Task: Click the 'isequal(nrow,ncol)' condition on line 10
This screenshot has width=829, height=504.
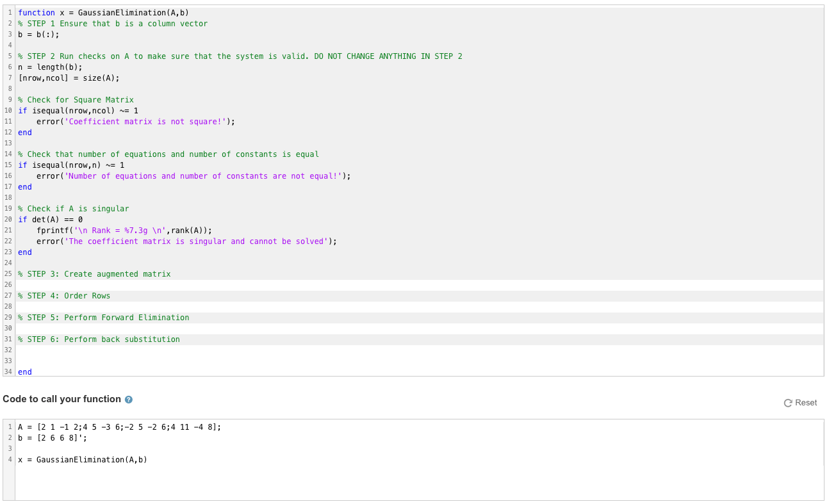Action: click(70, 110)
